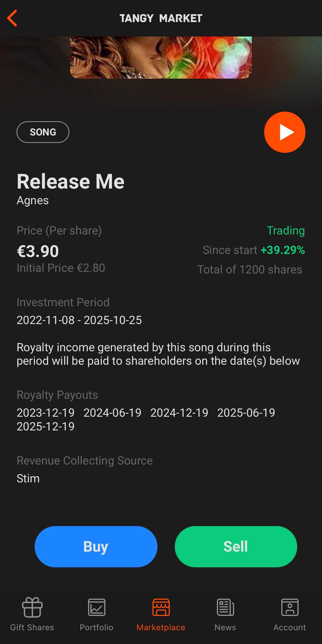Tap the Release Me song title

tap(71, 182)
